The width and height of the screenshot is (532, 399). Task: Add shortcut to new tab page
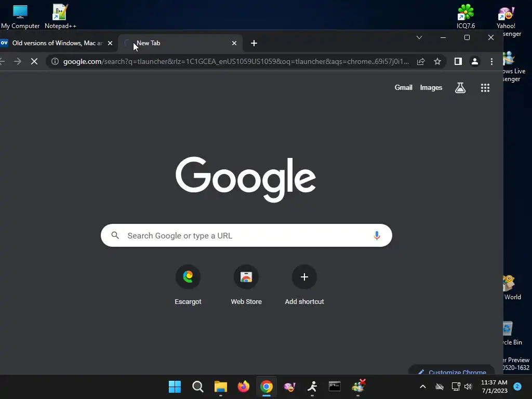coord(304,285)
